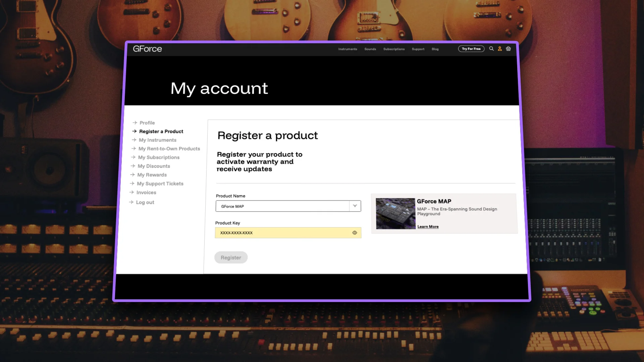Reveal product key with eye icon
Viewport: 644px width, 362px height.
[x=355, y=233]
